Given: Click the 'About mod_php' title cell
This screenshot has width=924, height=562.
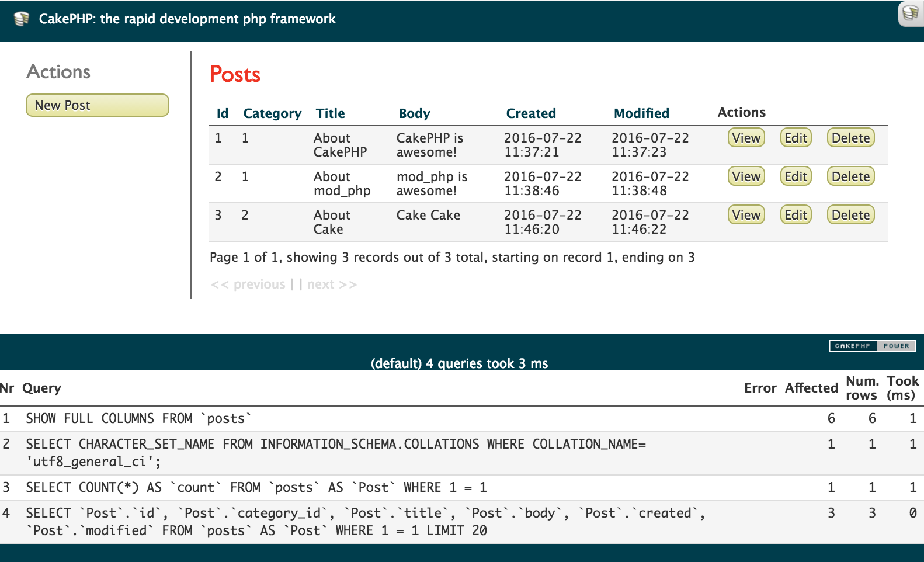Looking at the screenshot, I should (342, 183).
